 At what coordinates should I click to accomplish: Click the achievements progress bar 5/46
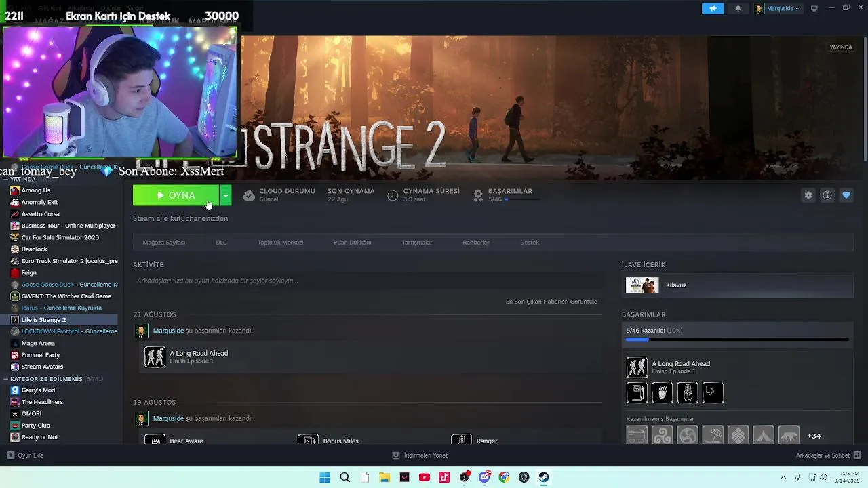737,339
